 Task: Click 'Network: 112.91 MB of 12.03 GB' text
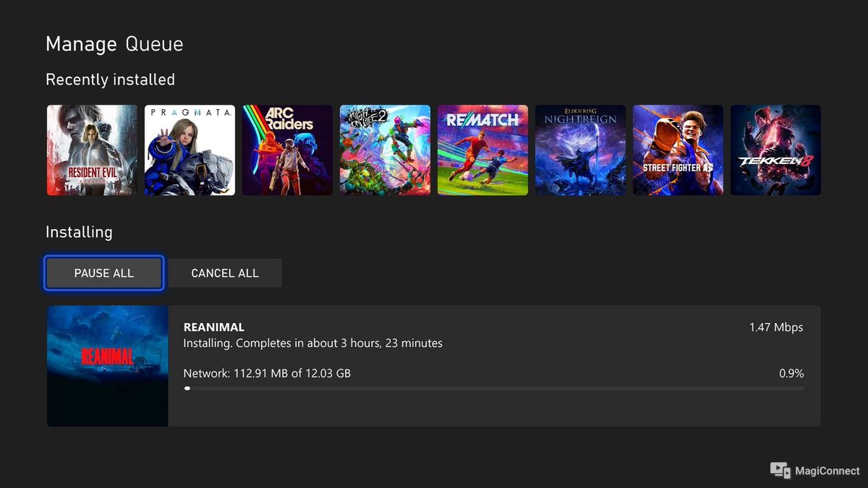coord(268,374)
